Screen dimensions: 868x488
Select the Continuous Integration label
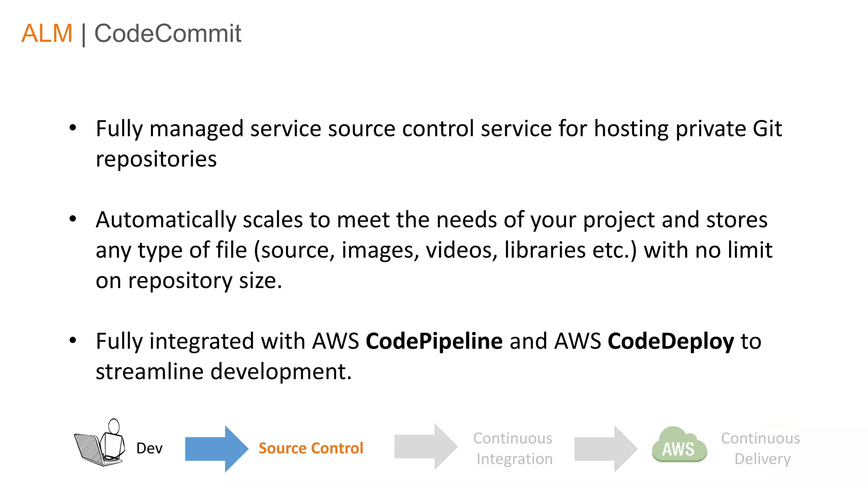click(513, 448)
